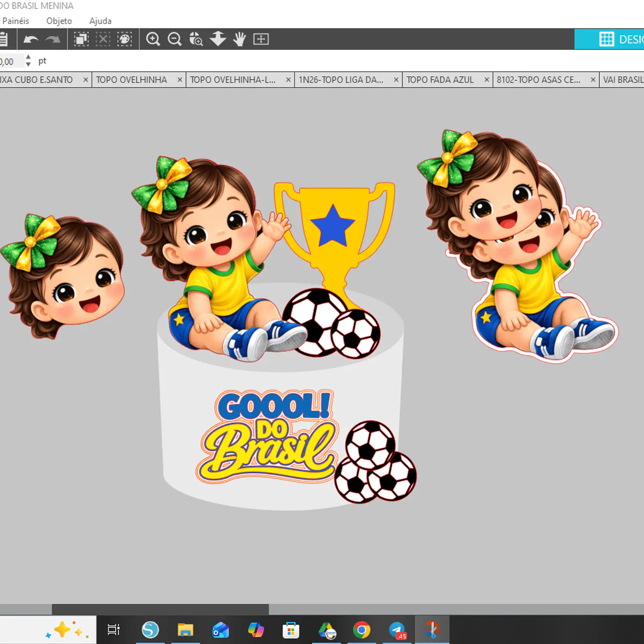Select the three soccer balls group

click(375, 462)
